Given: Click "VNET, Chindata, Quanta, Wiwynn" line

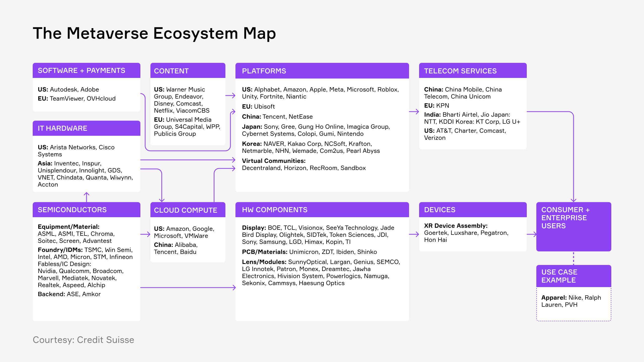Looking at the screenshot, I should click(86, 177).
